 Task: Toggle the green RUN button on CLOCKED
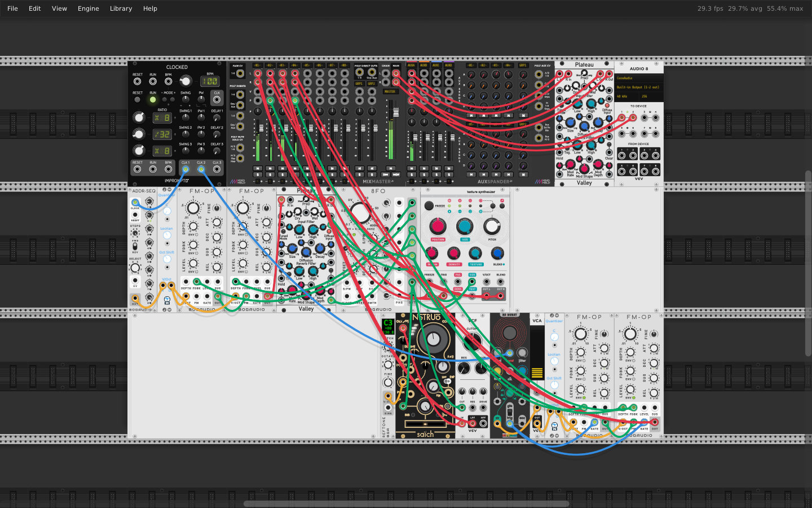[153, 100]
